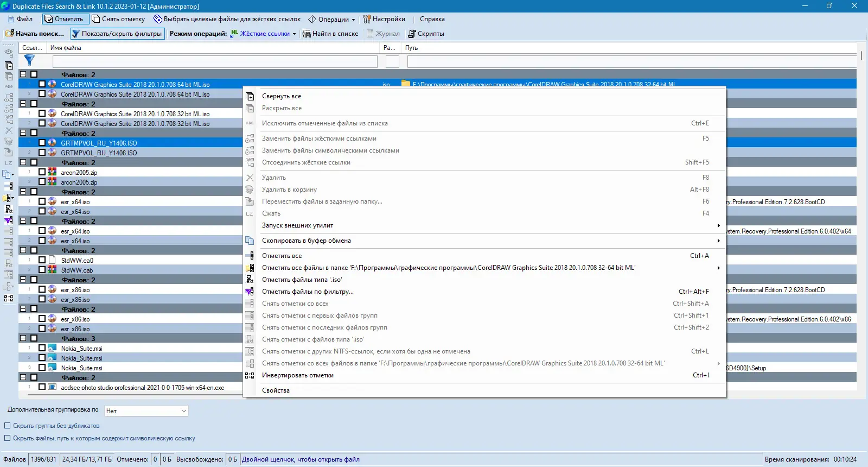868x467 pixels.
Task: Open the Файл toolbar menu
Action: coord(20,19)
